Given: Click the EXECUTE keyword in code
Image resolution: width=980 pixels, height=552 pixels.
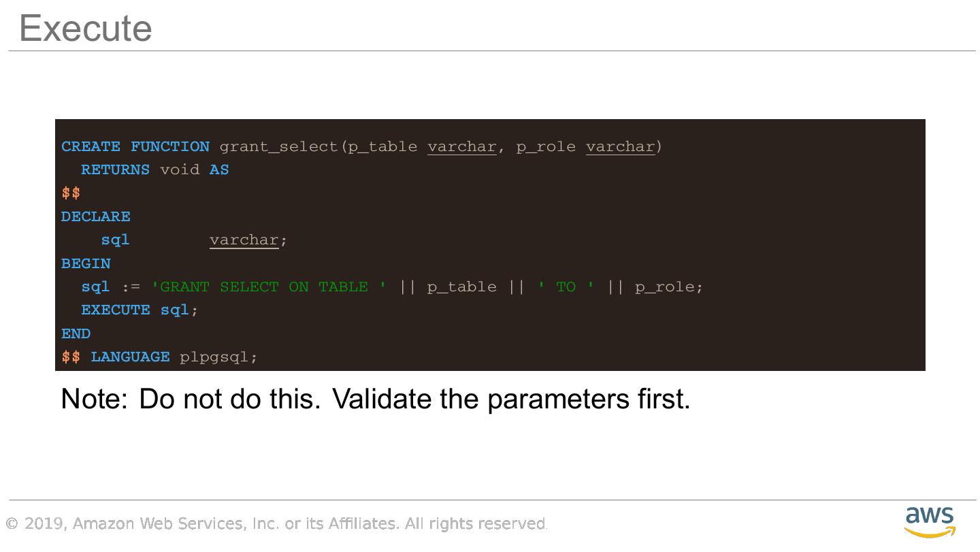Looking at the screenshot, I should [x=115, y=310].
